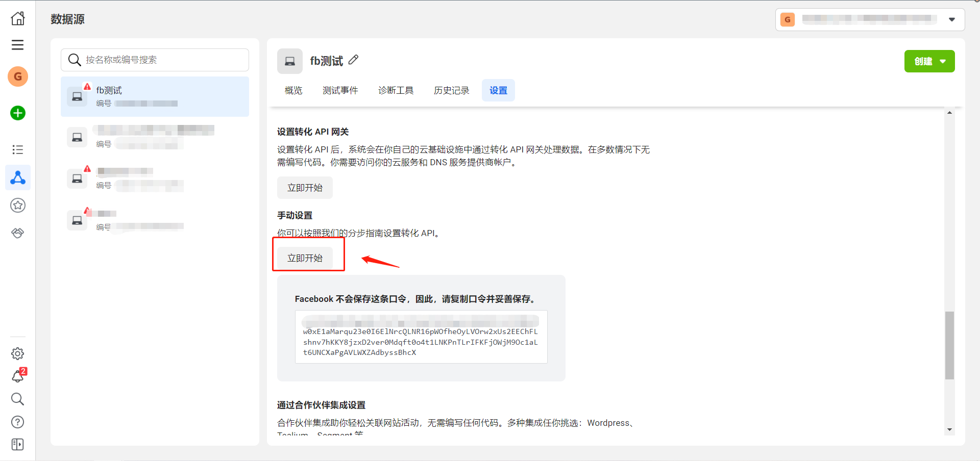Select fb测试 data source in list

click(155, 96)
